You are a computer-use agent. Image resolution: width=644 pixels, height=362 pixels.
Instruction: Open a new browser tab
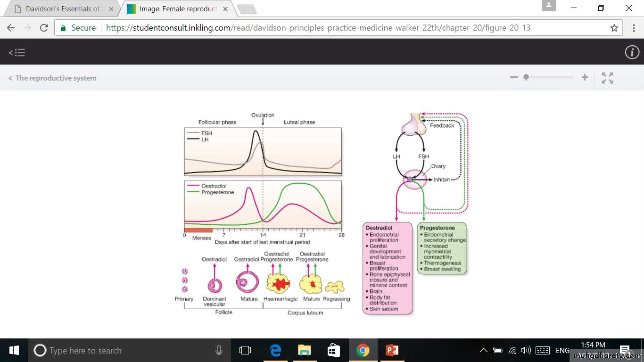(x=246, y=9)
